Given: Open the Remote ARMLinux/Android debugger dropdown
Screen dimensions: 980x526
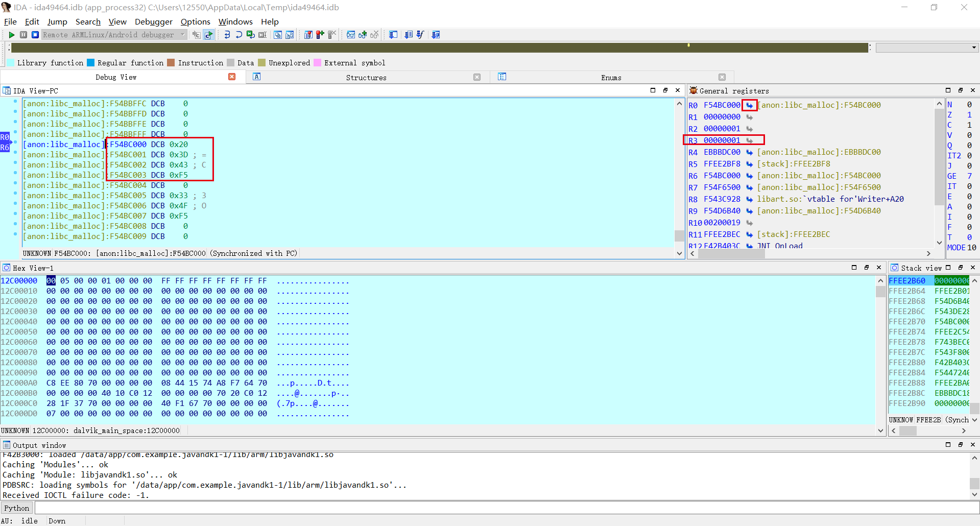Looking at the screenshot, I should [114, 35].
